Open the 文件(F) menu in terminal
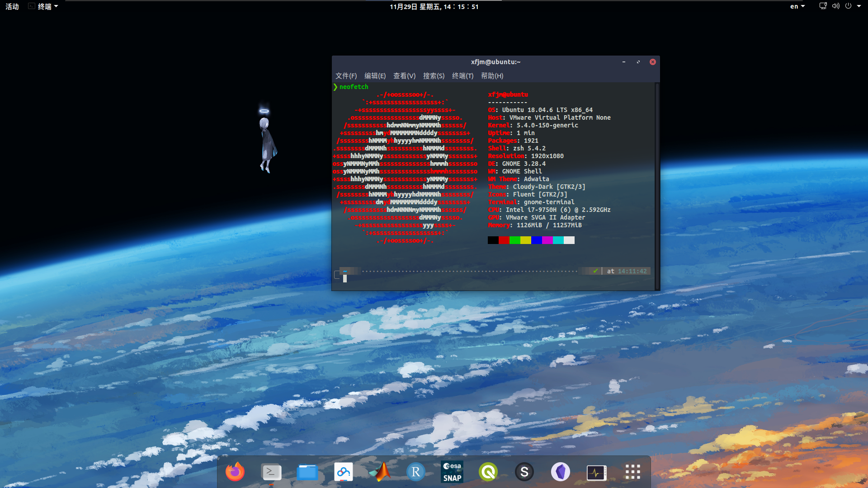Screen dimensions: 868x488 (346, 76)
